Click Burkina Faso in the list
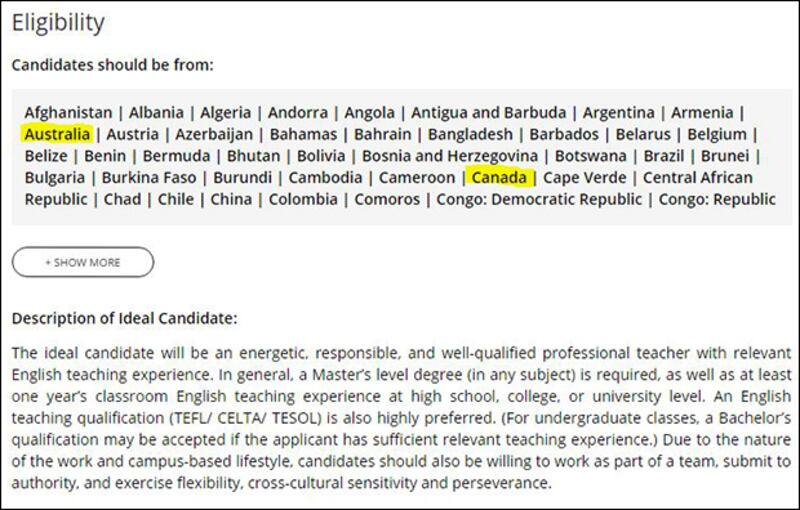This screenshot has width=800, height=510. click(x=149, y=177)
